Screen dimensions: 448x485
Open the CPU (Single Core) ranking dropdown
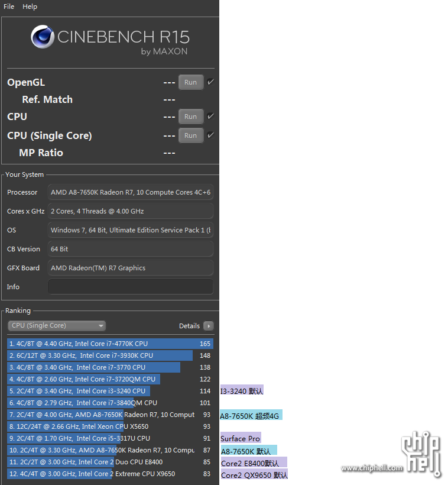(x=57, y=326)
